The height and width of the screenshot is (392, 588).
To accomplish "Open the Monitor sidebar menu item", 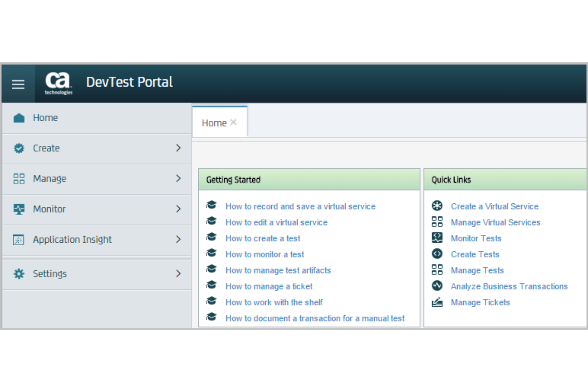I will coord(97,209).
